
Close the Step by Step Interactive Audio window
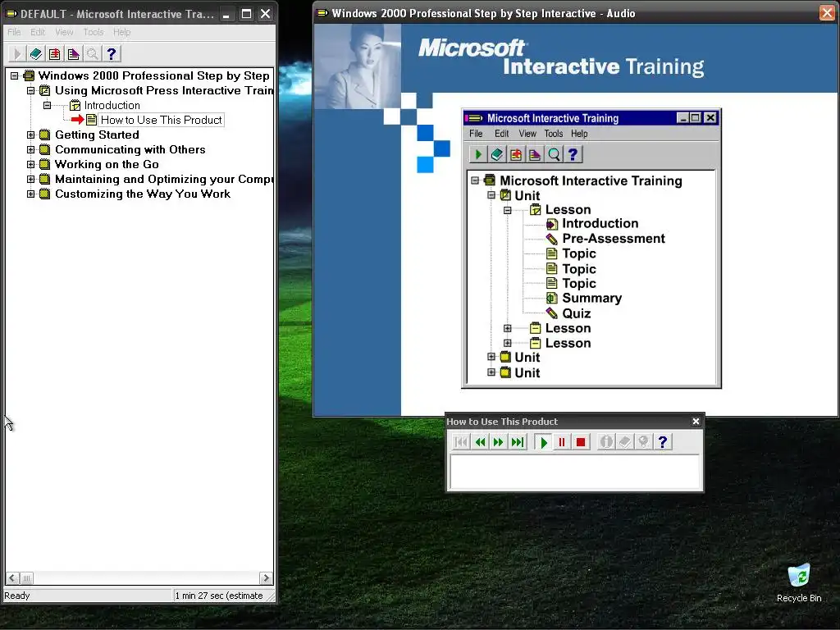click(827, 13)
